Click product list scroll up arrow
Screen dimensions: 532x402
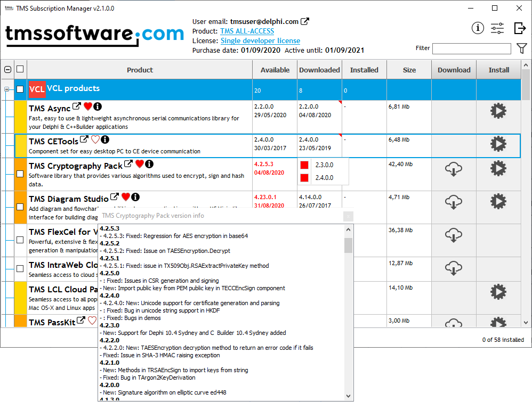526,65
